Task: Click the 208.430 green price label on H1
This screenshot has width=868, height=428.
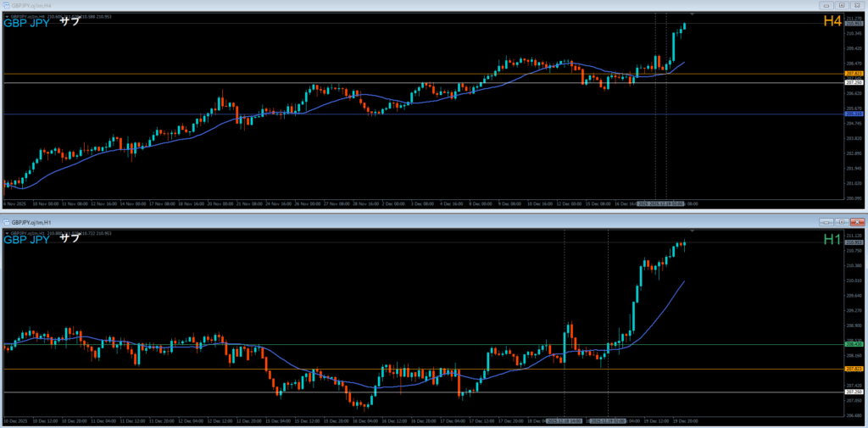Action: point(853,344)
